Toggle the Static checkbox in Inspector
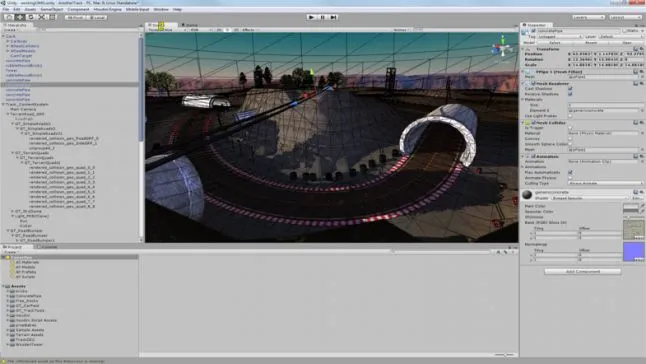The width and height of the screenshot is (646, 364). (625, 31)
